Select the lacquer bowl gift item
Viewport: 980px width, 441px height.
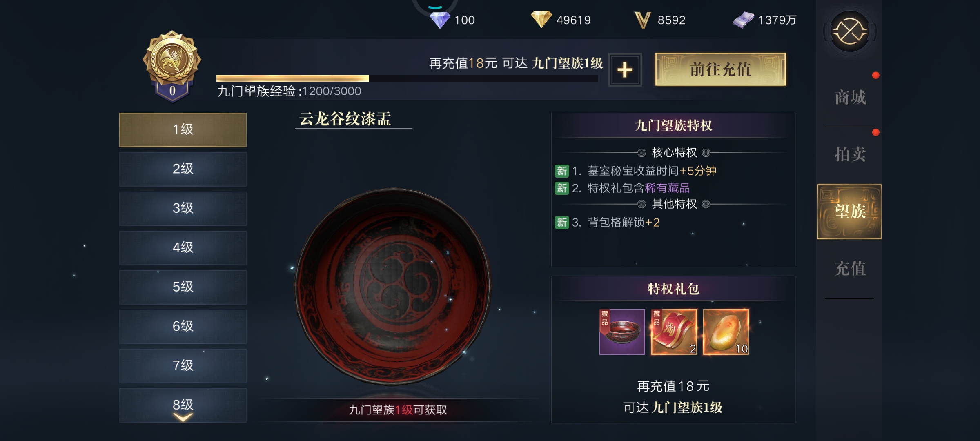pos(622,332)
